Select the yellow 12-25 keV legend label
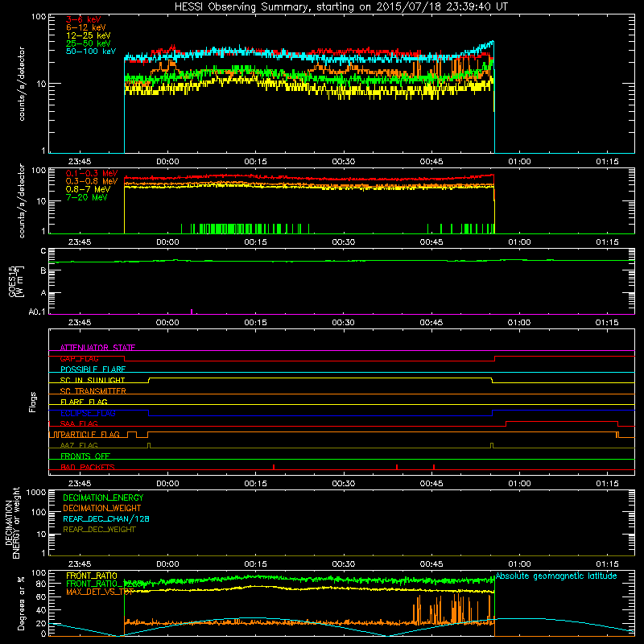This screenshot has width=644, height=644. (89, 35)
